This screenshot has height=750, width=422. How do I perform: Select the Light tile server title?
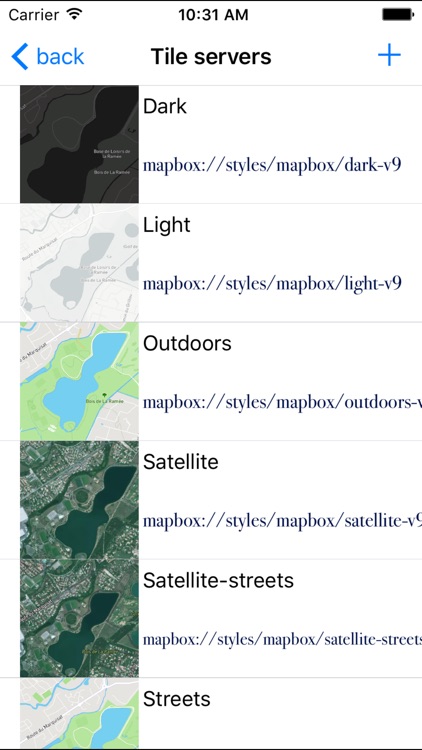[167, 225]
